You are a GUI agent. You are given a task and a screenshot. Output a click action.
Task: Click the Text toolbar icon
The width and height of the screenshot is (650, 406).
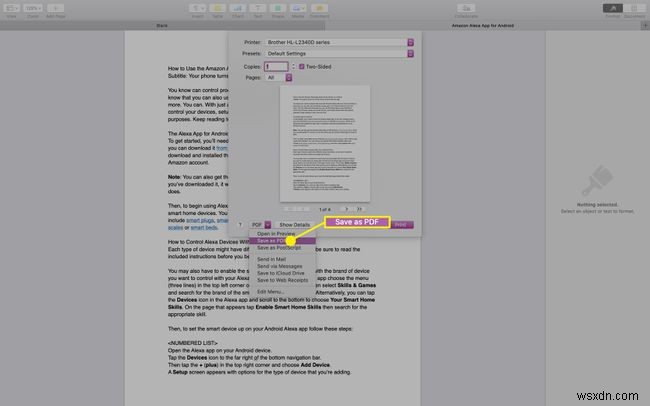click(x=257, y=8)
